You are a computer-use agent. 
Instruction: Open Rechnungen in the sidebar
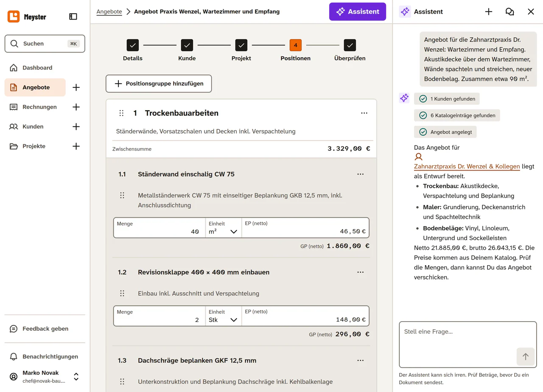point(35,107)
